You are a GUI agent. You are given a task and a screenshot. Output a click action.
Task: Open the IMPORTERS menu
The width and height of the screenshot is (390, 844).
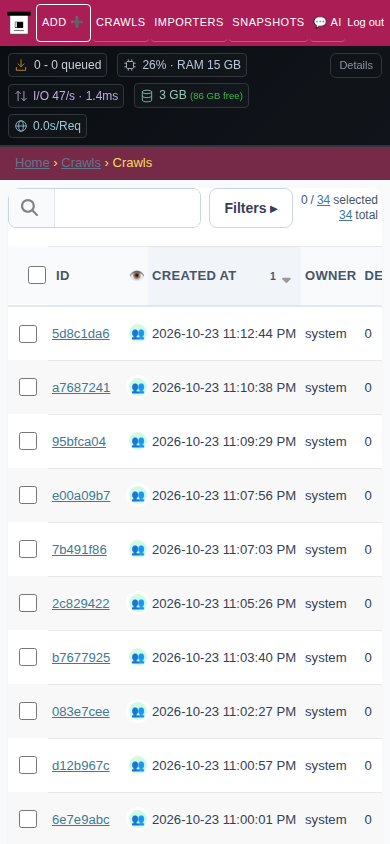point(189,23)
